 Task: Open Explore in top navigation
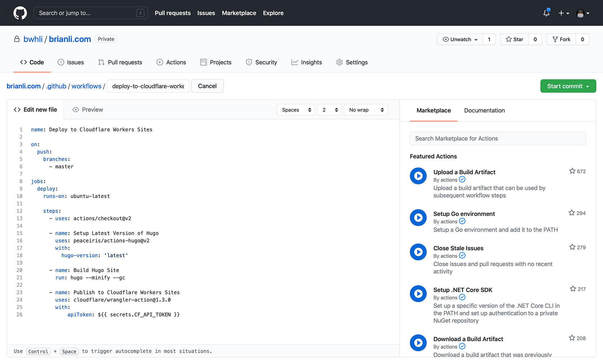pyautogui.click(x=273, y=13)
